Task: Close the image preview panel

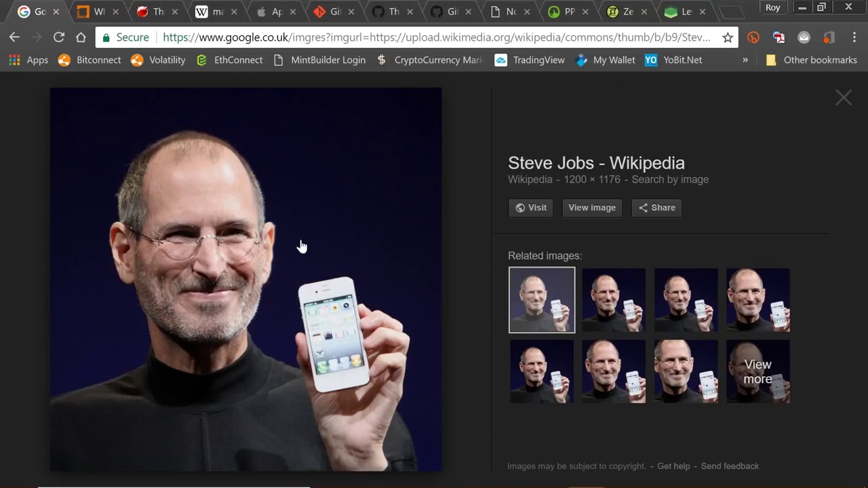Action: 844,98
